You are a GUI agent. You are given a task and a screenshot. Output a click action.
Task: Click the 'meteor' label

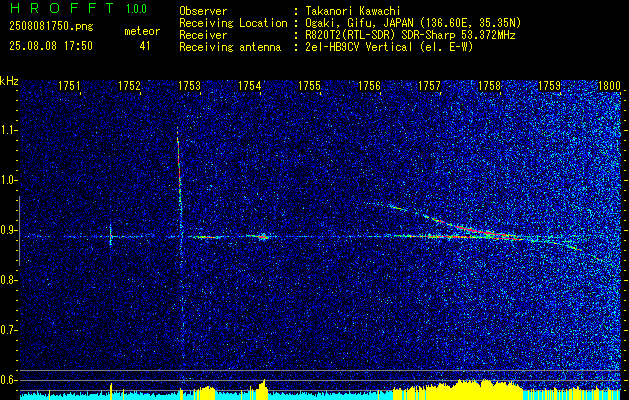(x=142, y=31)
